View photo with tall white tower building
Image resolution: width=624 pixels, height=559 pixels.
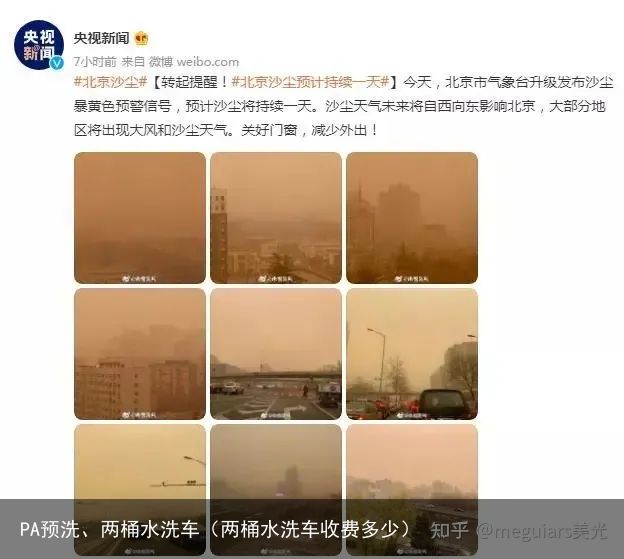276,218
